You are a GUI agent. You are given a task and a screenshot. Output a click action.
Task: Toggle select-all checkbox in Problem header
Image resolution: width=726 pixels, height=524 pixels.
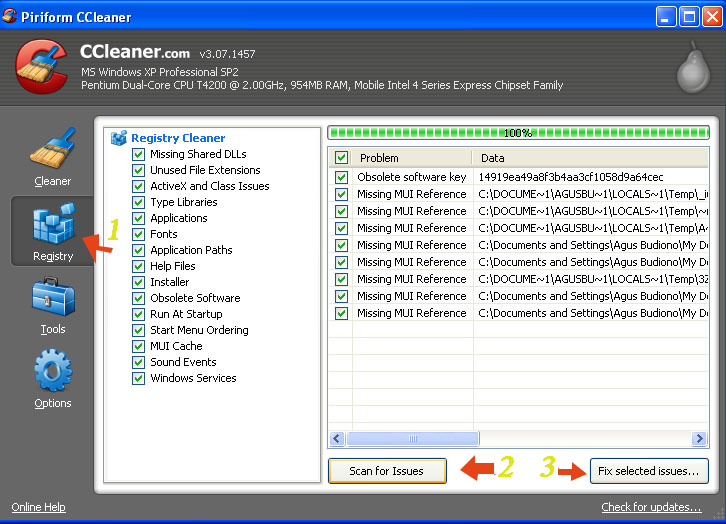[x=342, y=158]
